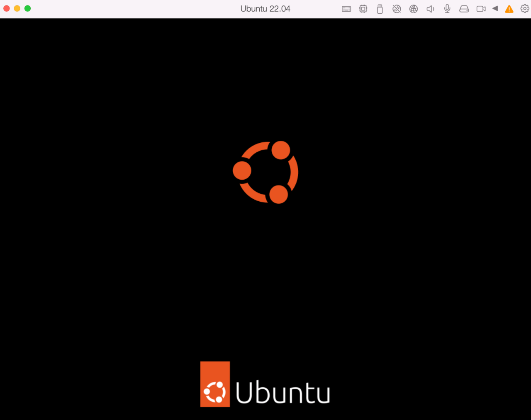Toggle the disabled network connection icon

point(397,8)
